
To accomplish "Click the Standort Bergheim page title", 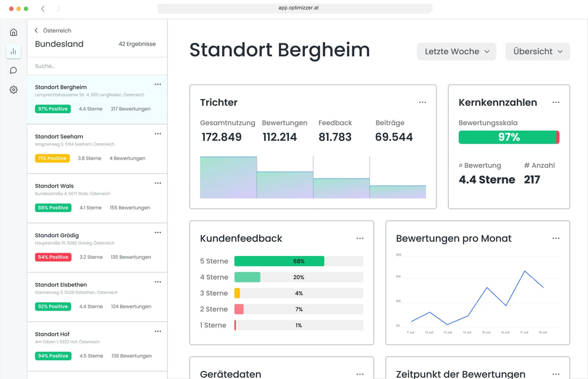I will tap(280, 50).
